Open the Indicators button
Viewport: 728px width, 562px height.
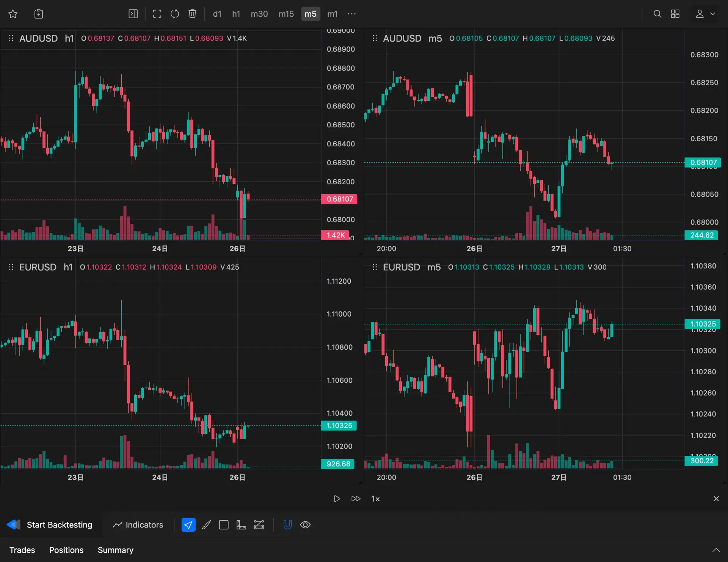tap(138, 525)
